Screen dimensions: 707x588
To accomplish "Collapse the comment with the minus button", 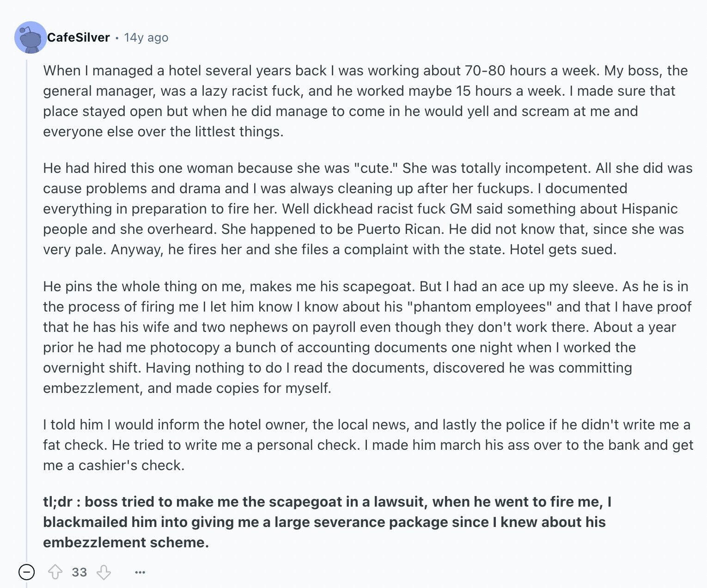I will [x=26, y=572].
